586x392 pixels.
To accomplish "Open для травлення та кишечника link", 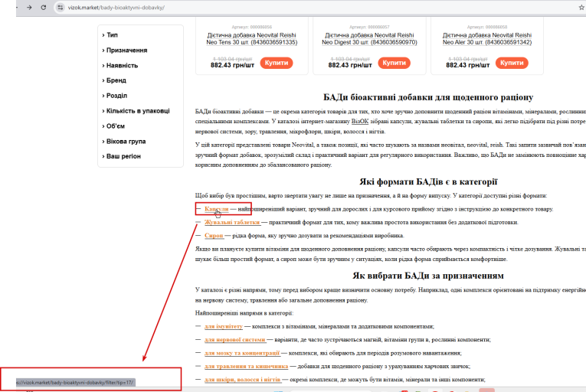I will [247, 366].
